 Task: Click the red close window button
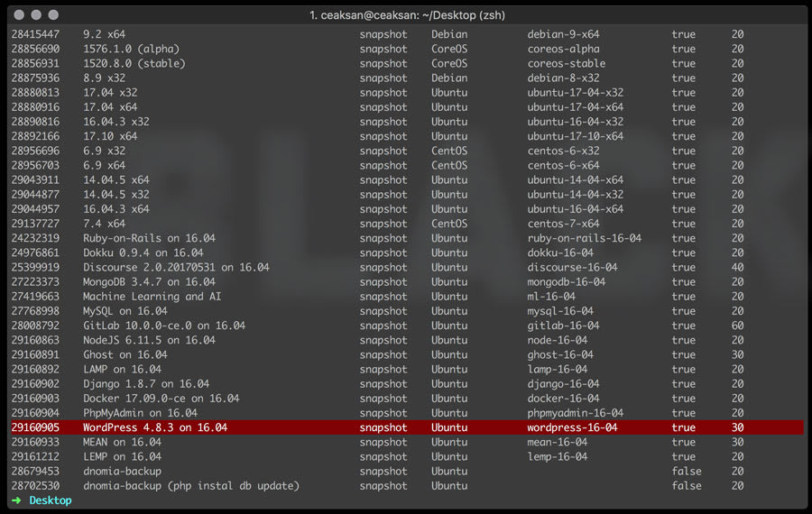(x=19, y=14)
